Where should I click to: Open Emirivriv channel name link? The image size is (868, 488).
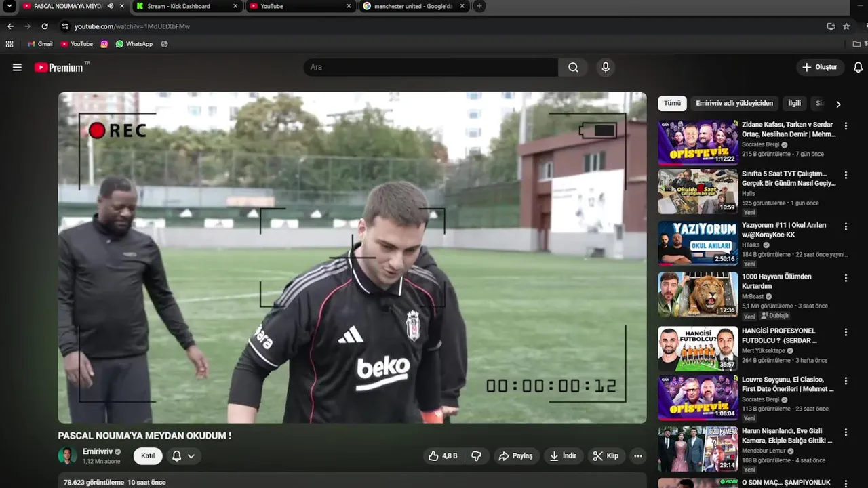tap(98, 451)
